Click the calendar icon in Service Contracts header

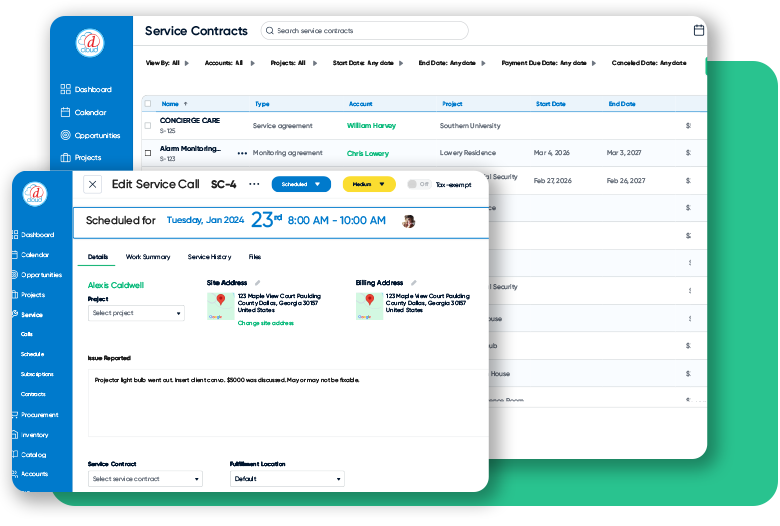click(699, 31)
